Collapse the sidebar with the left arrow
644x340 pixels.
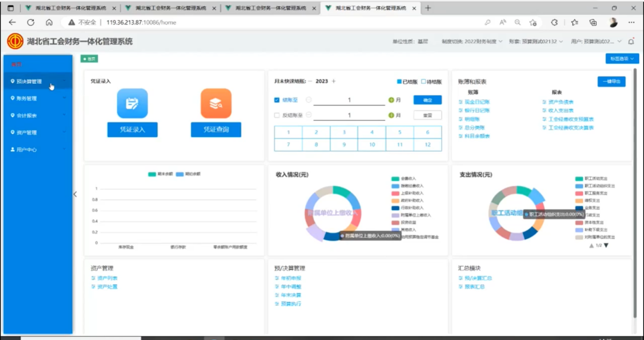[75, 194]
